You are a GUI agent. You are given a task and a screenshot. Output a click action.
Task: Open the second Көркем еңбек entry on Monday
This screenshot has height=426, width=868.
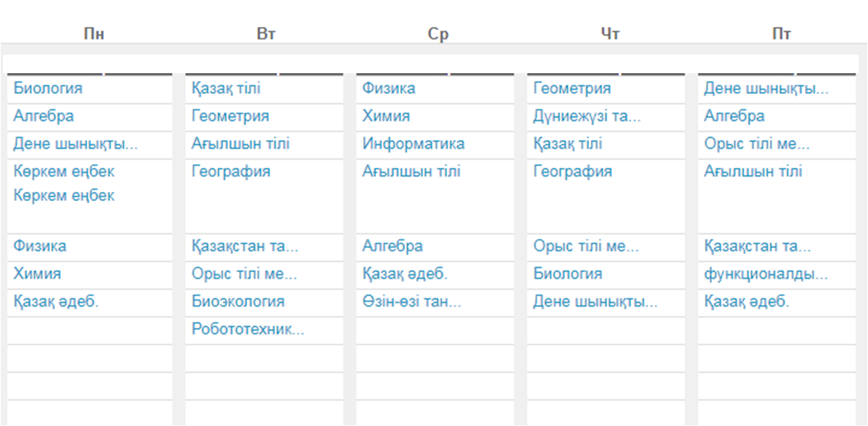[x=64, y=196]
